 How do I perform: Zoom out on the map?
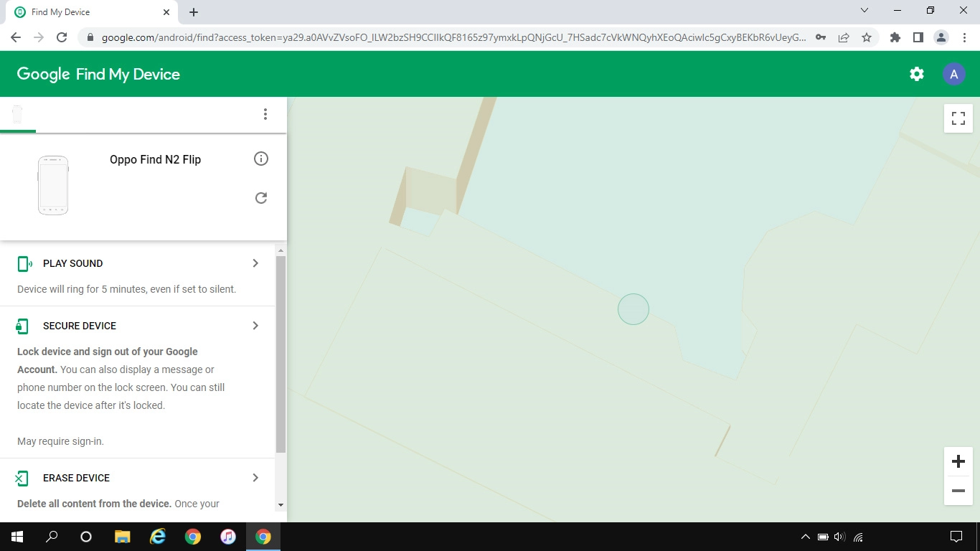tap(958, 491)
